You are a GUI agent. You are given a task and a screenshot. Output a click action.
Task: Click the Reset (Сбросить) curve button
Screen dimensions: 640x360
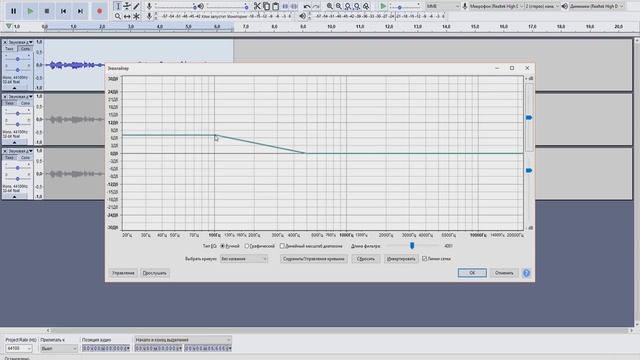click(x=365, y=259)
